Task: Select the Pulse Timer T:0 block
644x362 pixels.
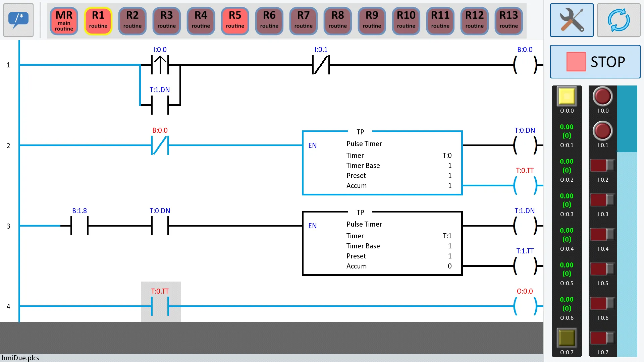Action: point(382,163)
